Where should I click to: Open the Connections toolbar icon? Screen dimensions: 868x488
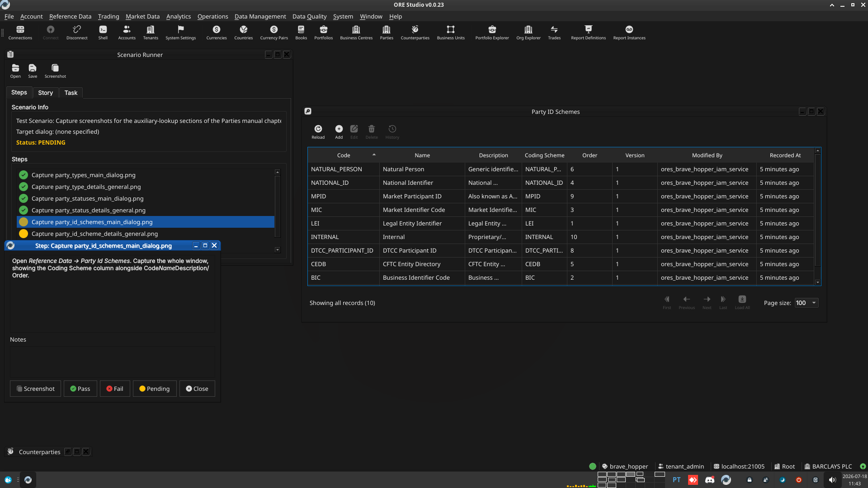[20, 33]
